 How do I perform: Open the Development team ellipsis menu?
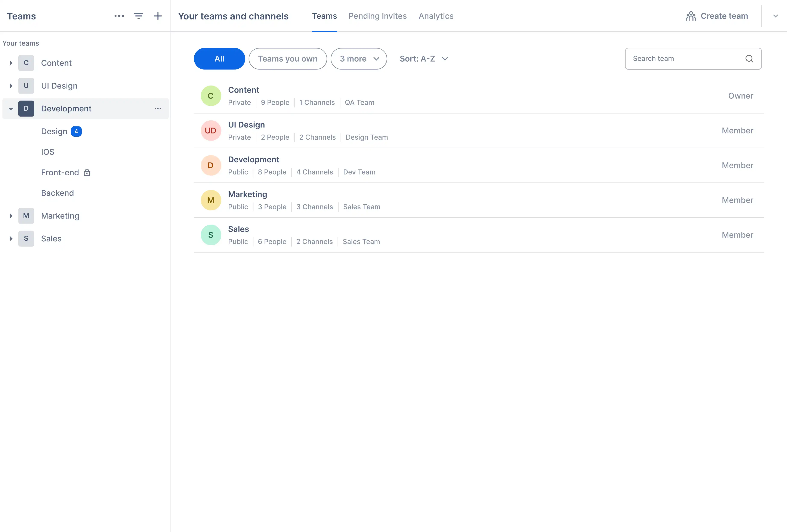[158, 109]
